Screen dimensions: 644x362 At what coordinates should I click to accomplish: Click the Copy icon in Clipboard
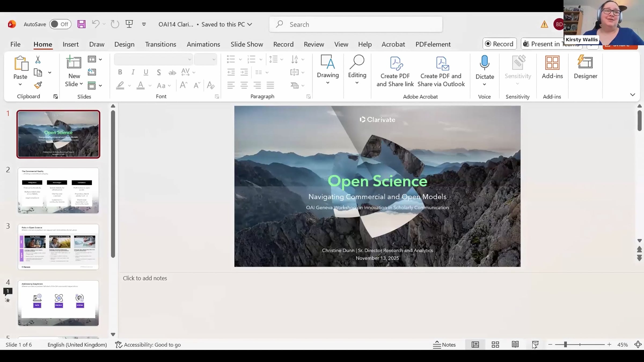pos(38,72)
